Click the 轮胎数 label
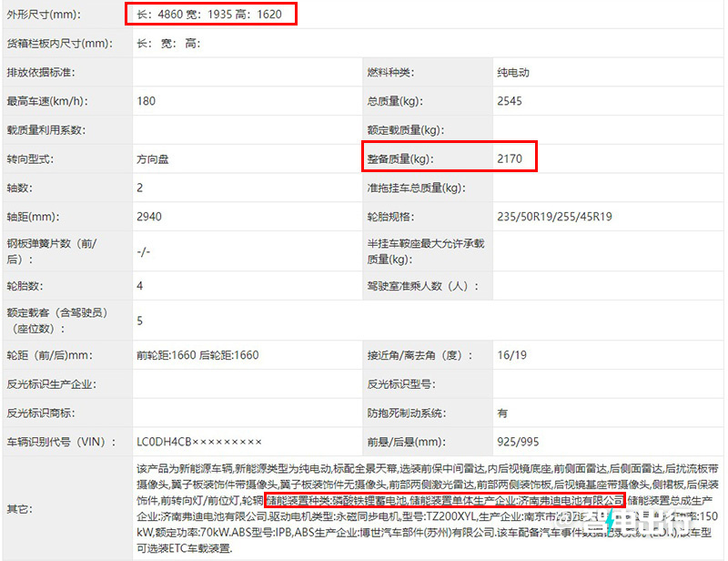Screen dimensions: 728x561 [25, 286]
